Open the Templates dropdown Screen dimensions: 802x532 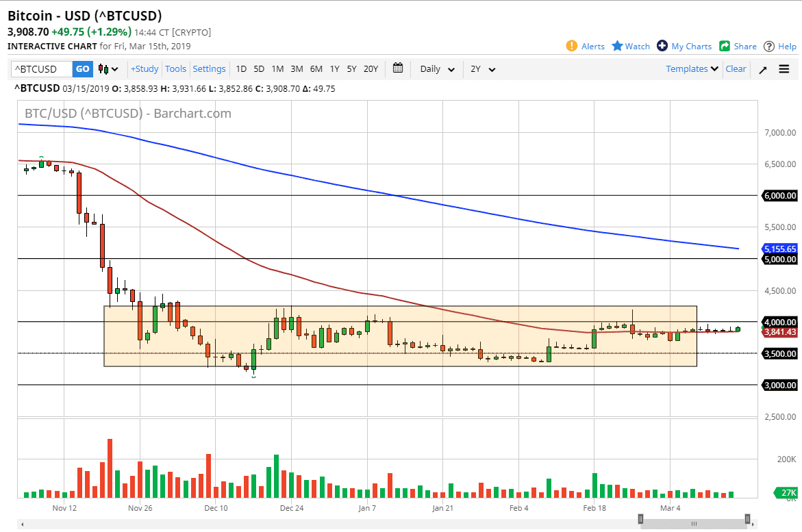[x=691, y=68]
